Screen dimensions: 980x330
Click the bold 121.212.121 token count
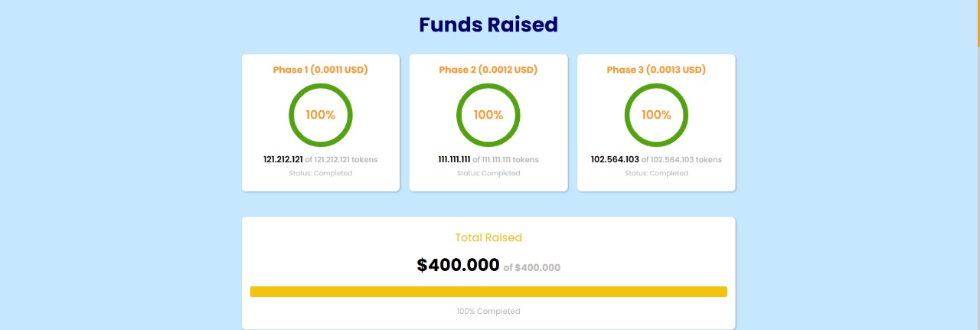pyautogui.click(x=283, y=160)
